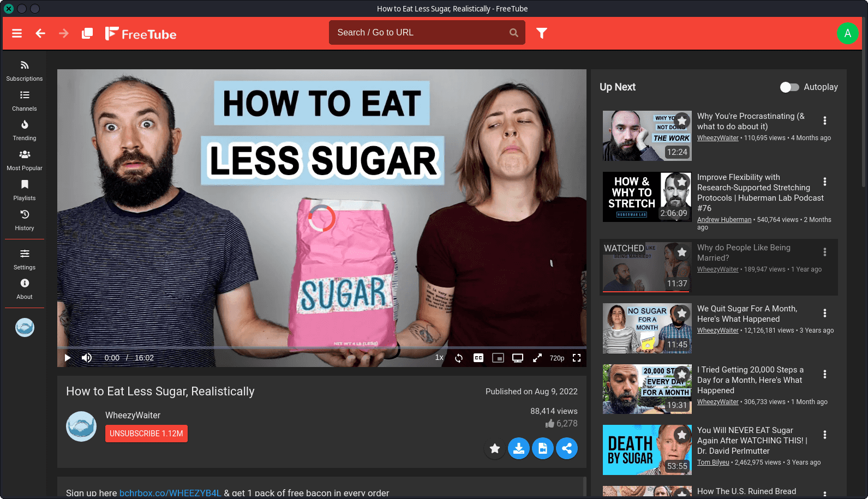This screenshot has height=499, width=868.
Task: Toggle closed captions CC button
Action: point(478,358)
